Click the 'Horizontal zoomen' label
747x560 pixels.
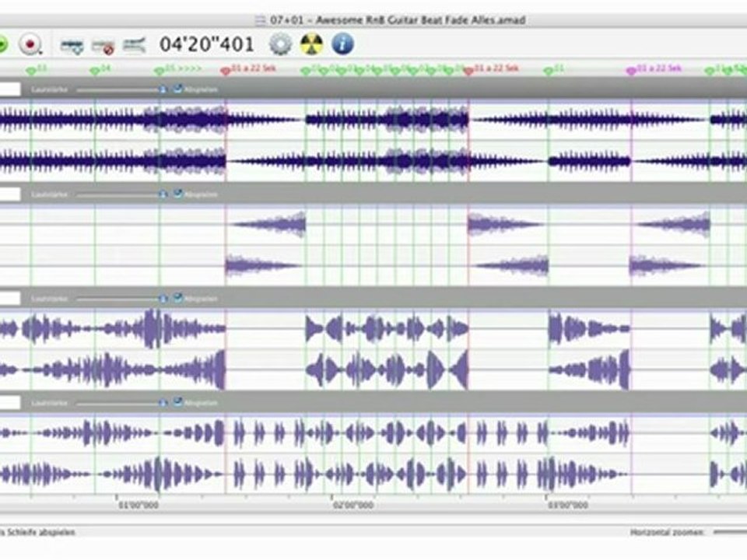tap(667, 532)
